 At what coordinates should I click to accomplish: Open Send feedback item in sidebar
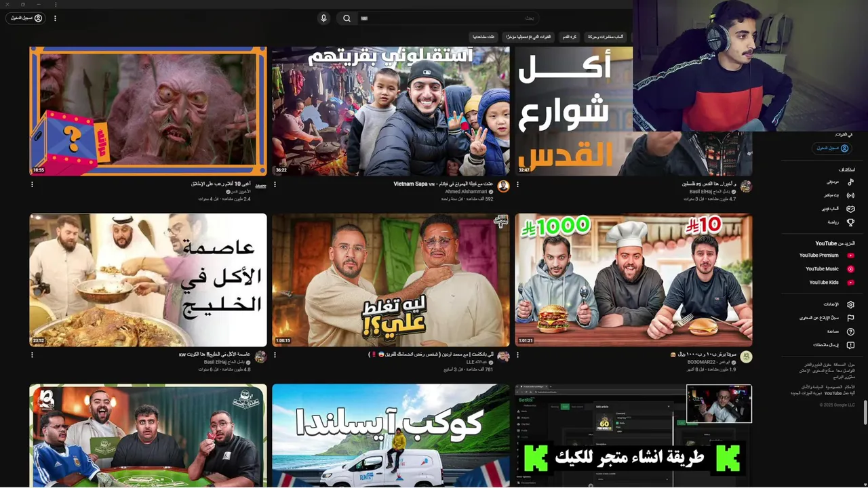tap(833, 345)
